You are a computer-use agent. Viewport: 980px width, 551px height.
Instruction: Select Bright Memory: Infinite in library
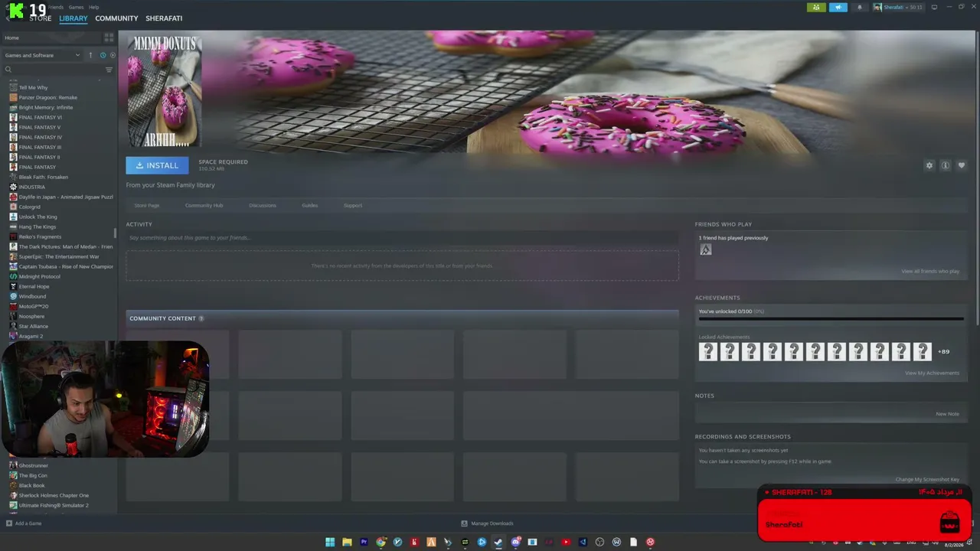(46, 107)
